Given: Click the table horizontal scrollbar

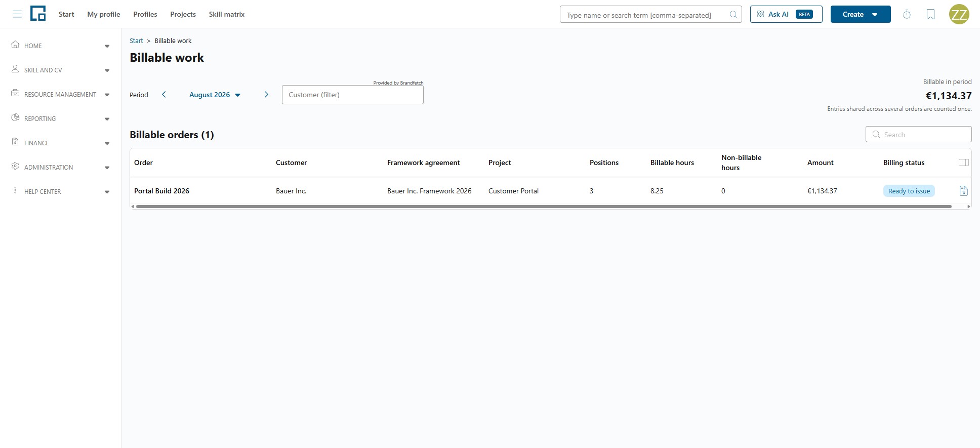Looking at the screenshot, I should [544, 207].
